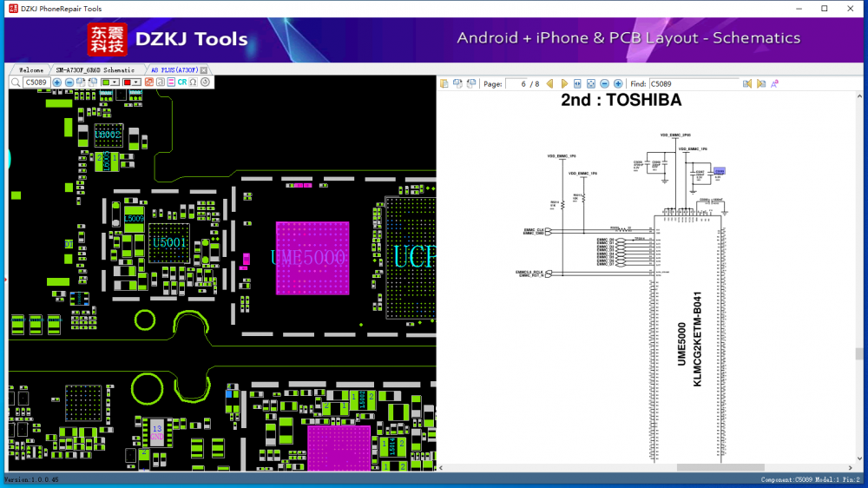Image resolution: width=868 pixels, height=488 pixels.
Task: Click the CR toolbar icon
Action: [182, 82]
